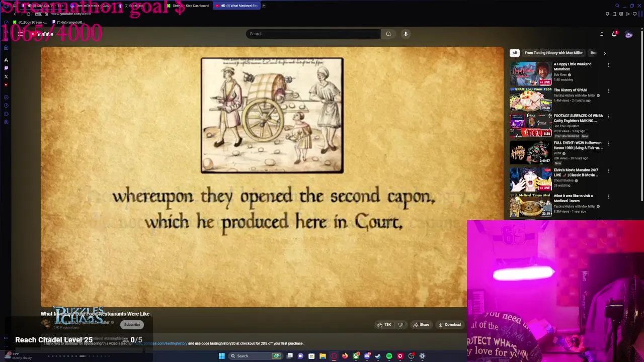The image size is (644, 362).
Task: Click the YouTube search magnifier button
Action: pos(388,34)
